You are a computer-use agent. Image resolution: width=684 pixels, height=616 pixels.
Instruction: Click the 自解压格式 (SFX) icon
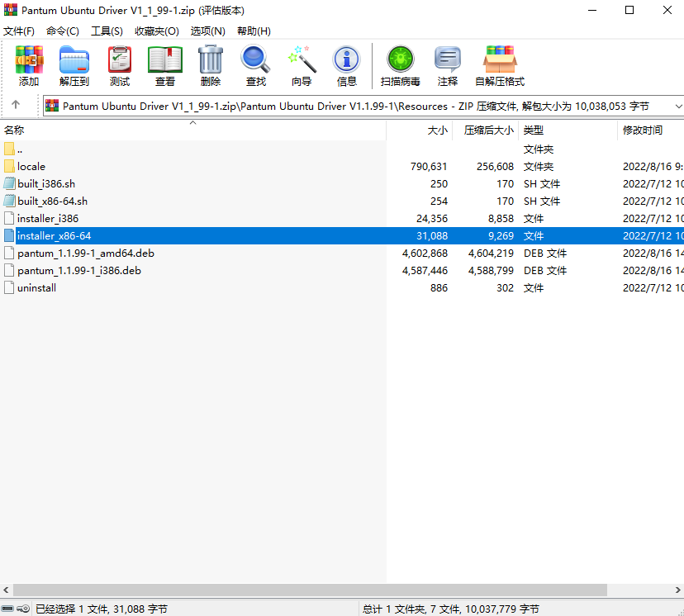pyautogui.click(x=500, y=66)
